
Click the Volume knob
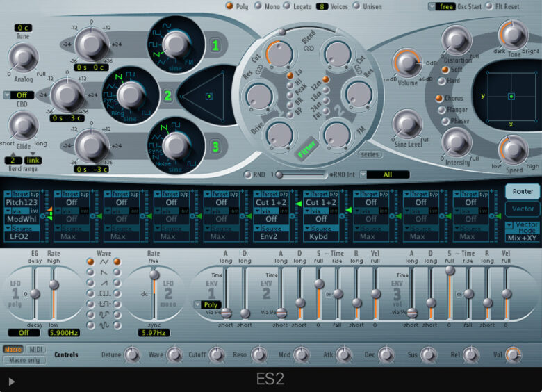click(x=407, y=63)
